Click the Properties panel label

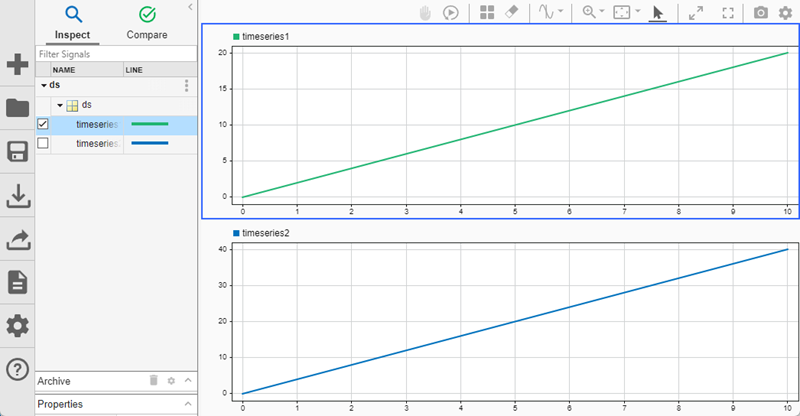60,404
